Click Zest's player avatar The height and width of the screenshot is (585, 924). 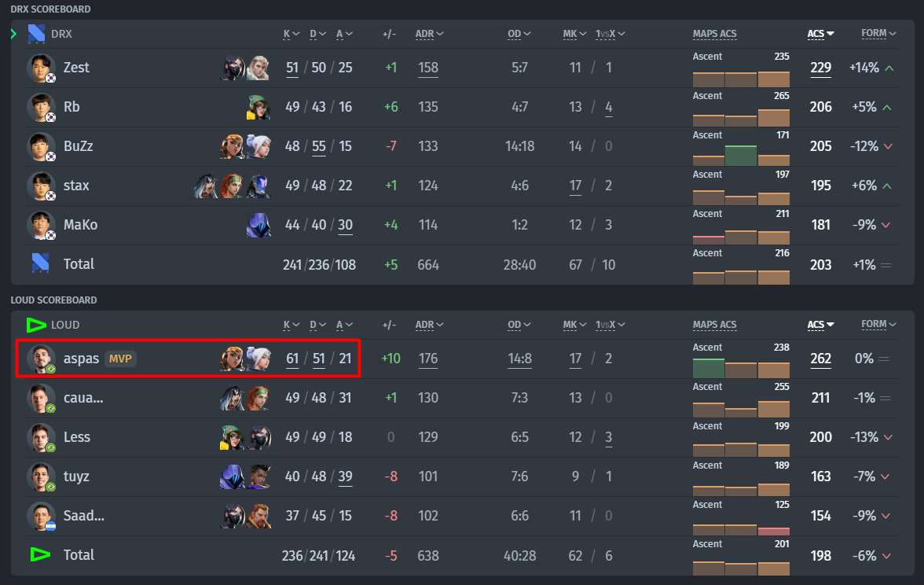coord(41,68)
